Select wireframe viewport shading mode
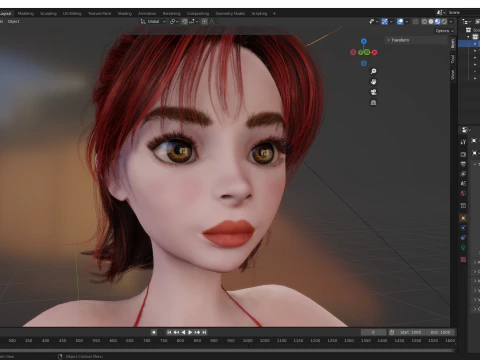Image resolution: width=480 pixels, height=360 pixels. click(x=424, y=22)
